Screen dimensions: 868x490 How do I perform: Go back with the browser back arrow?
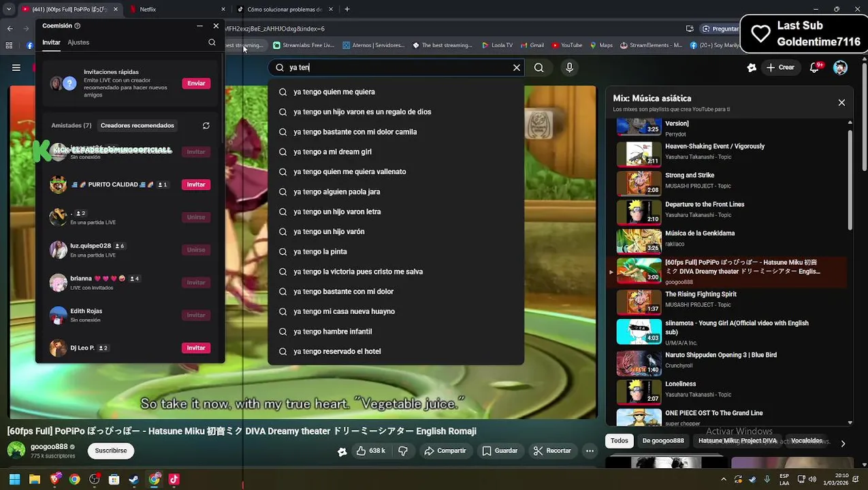(10, 29)
